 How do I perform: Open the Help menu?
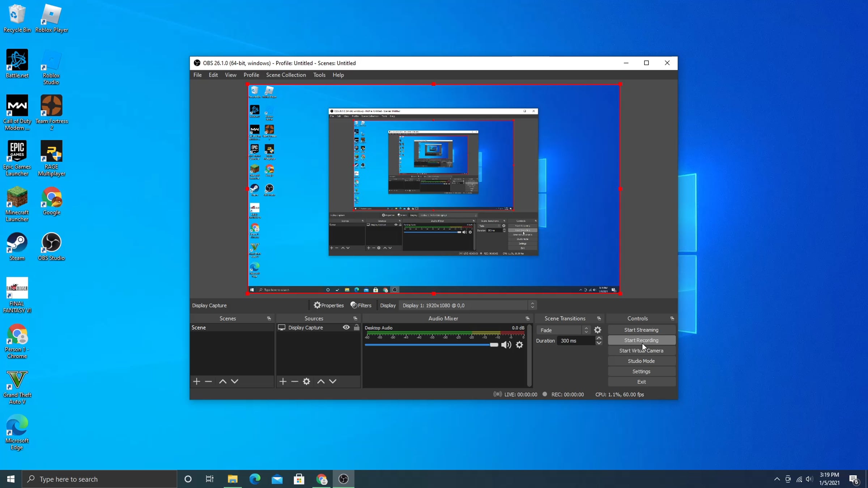339,75
